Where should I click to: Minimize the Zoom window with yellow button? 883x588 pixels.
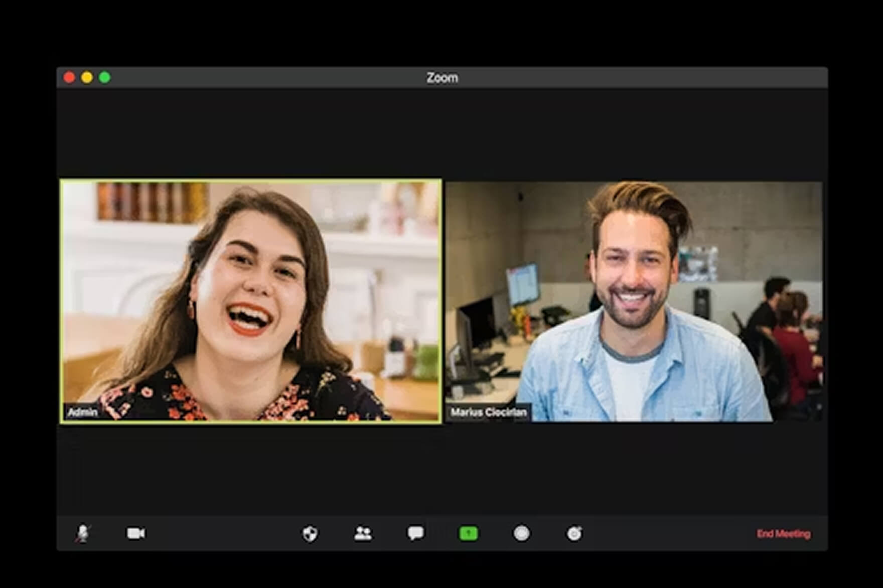point(87,78)
